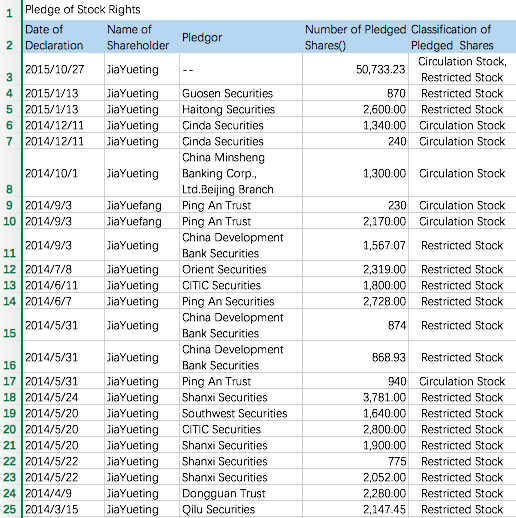Click the value 1,567.07

(384, 245)
